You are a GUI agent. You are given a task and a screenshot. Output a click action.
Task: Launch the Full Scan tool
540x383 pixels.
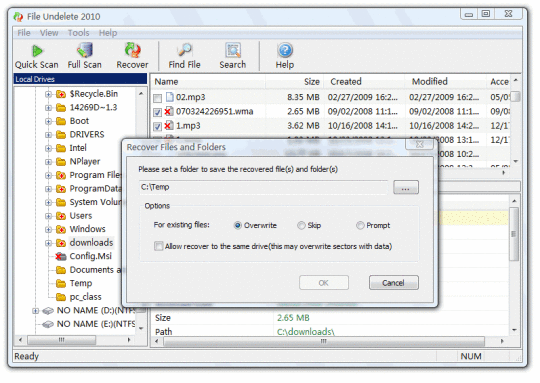(x=84, y=56)
